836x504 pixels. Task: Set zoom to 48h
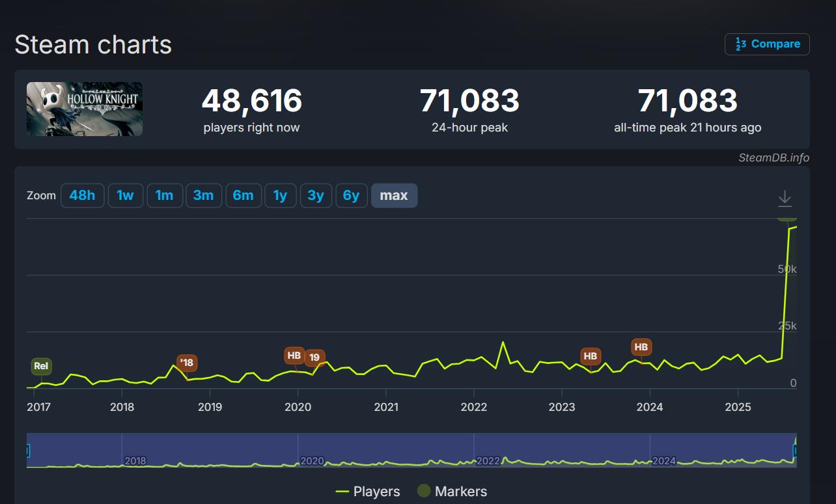[x=82, y=195]
